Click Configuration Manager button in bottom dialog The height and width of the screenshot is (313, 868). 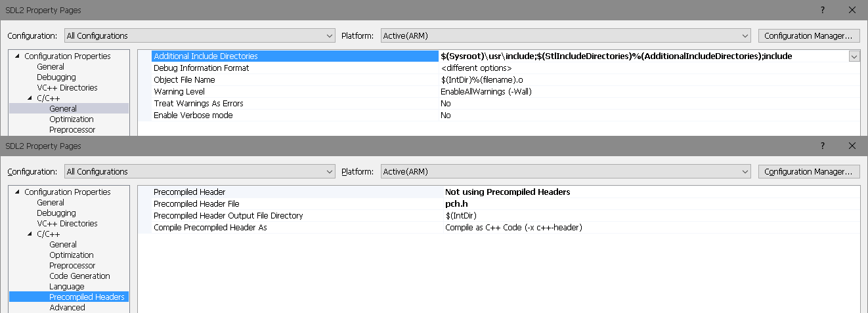click(808, 171)
